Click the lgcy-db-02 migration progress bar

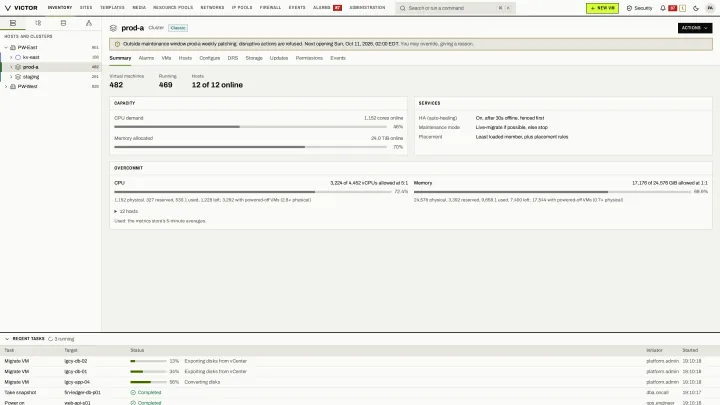pos(148,361)
